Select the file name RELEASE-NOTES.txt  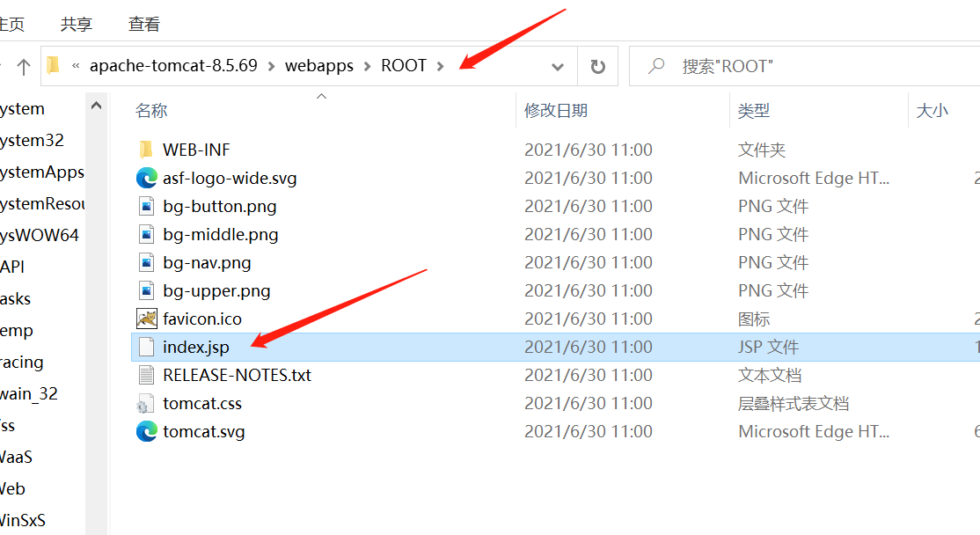tap(237, 375)
